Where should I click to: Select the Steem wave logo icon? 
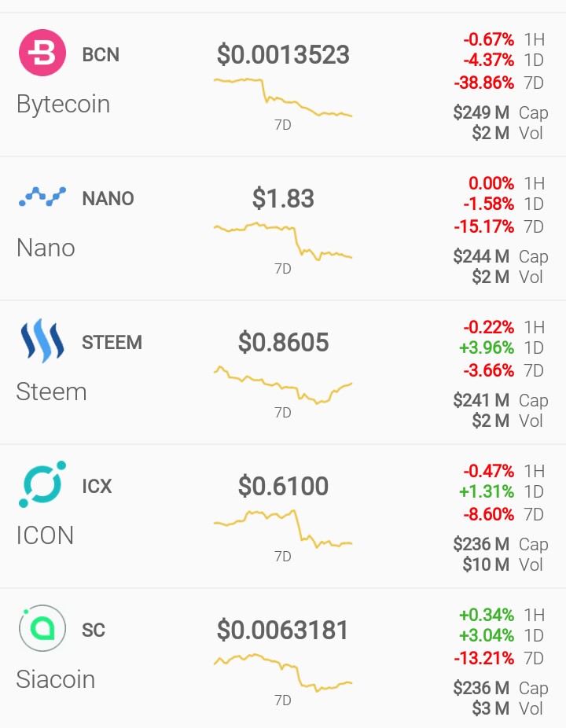pos(42,340)
